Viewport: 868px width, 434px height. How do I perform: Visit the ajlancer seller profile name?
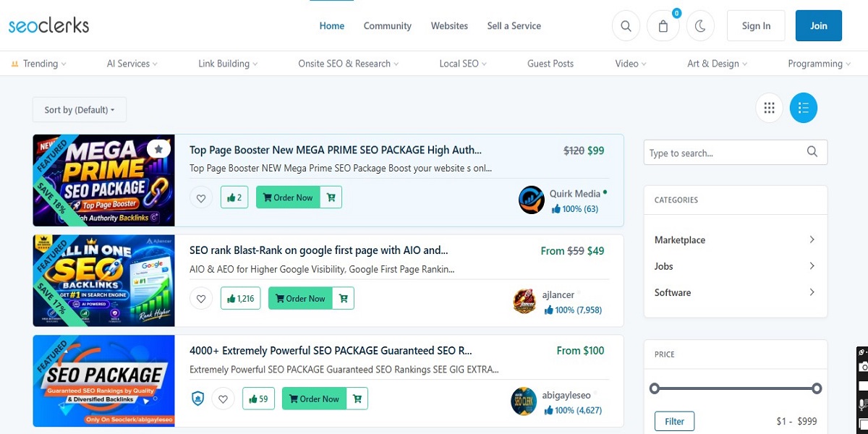558,294
